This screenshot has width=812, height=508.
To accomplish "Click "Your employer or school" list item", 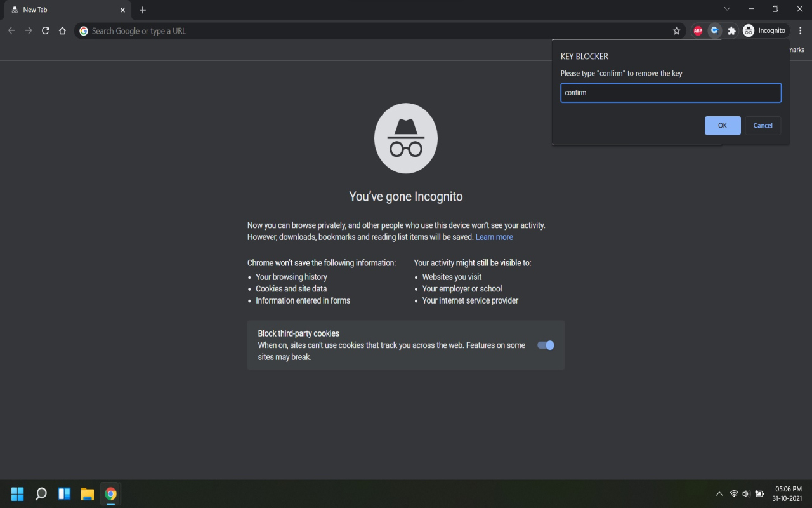I will (x=462, y=289).
